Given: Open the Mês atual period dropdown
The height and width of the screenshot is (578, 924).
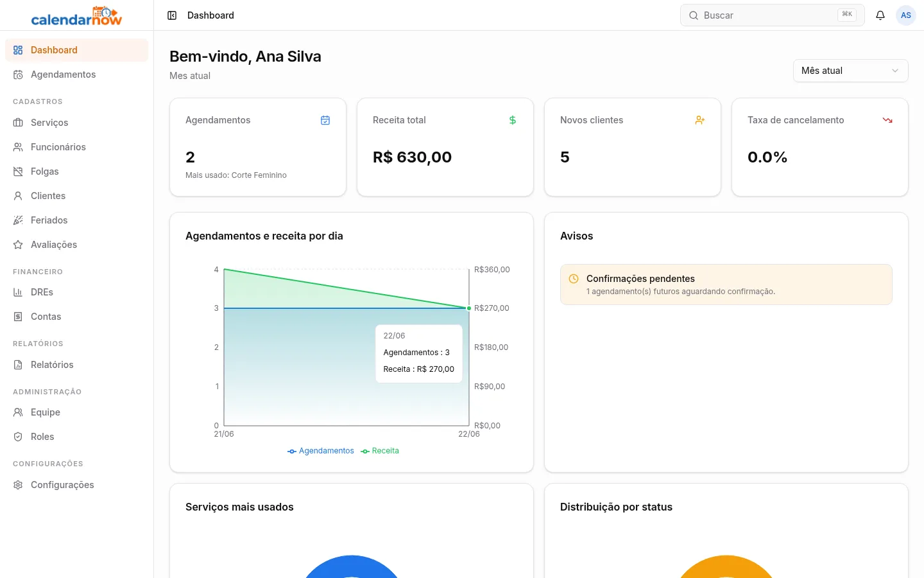Looking at the screenshot, I should 851,71.
